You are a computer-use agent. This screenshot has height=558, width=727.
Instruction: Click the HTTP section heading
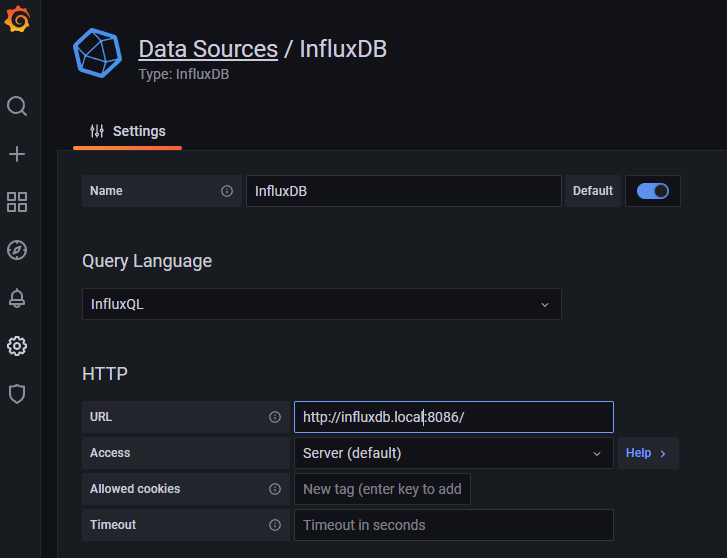click(x=105, y=374)
